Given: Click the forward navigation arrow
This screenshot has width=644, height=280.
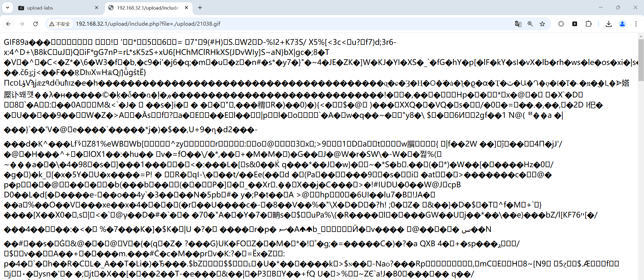Looking at the screenshot, I should (22, 24).
